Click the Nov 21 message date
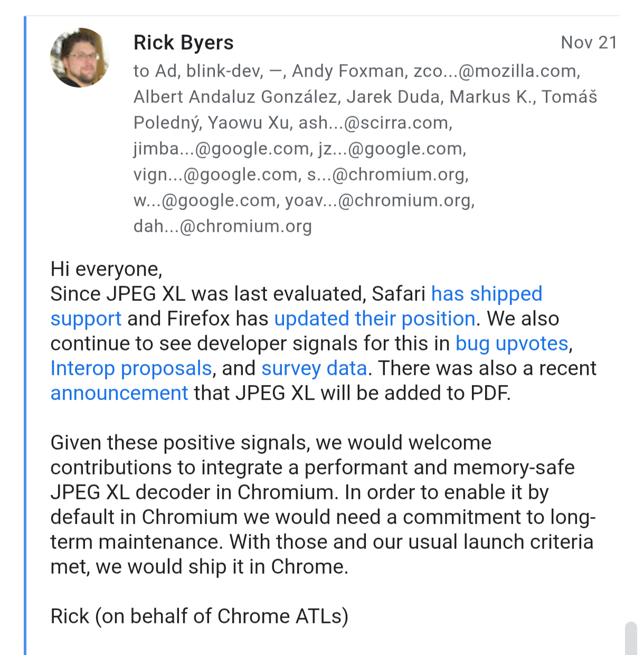The width and height of the screenshot is (644, 655). (x=589, y=43)
